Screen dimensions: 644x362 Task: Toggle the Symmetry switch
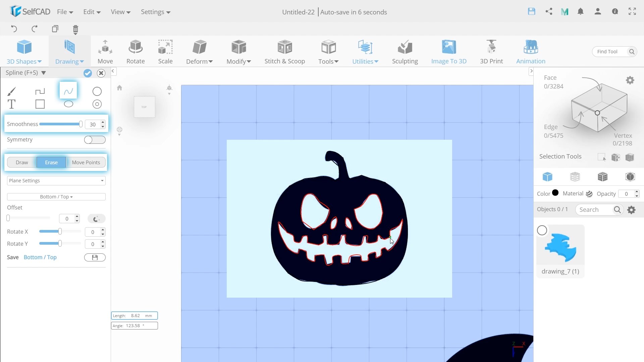click(x=95, y=140)
